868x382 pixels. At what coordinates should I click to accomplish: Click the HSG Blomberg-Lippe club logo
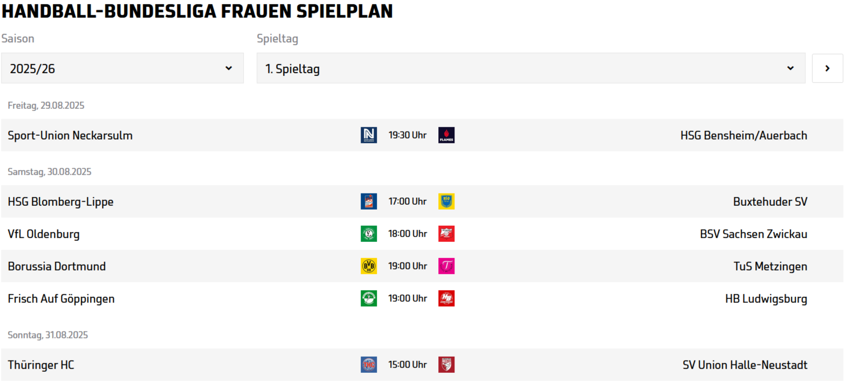pos(369,202)
